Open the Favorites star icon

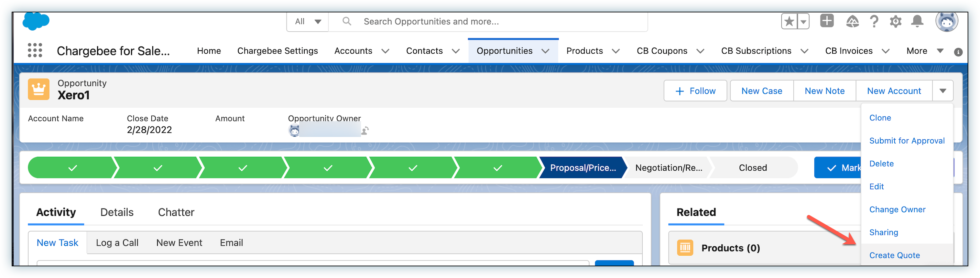click(x=789, y=21)
